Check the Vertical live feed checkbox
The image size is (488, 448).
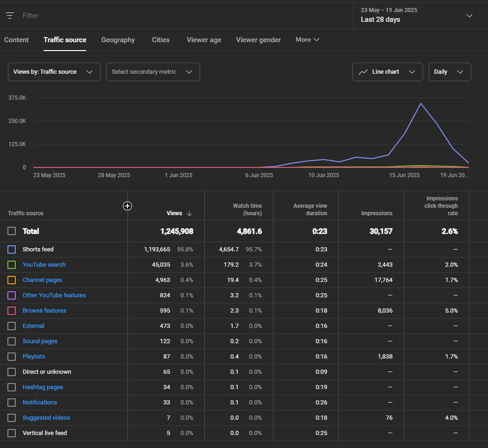coord(12,433)
